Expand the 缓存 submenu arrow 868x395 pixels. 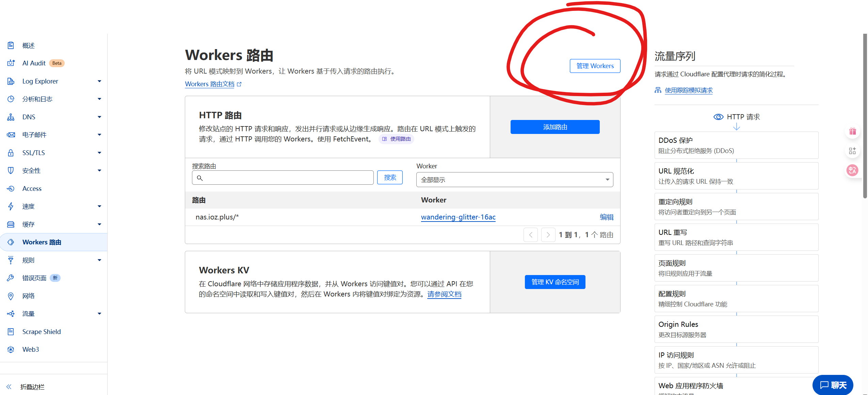[99, 224]
